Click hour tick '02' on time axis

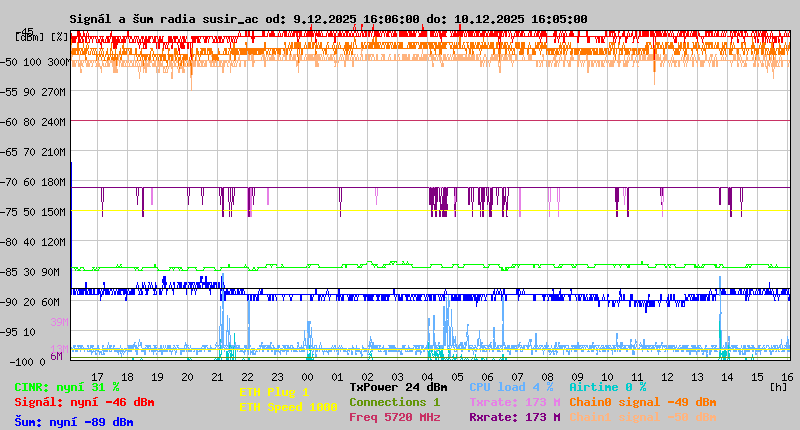point(367,377)
